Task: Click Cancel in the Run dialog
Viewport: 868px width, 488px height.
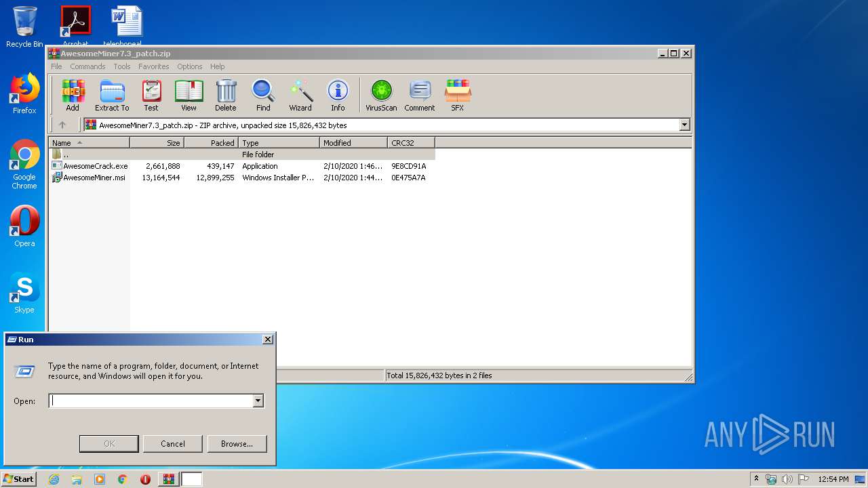Action: point(172,444)
